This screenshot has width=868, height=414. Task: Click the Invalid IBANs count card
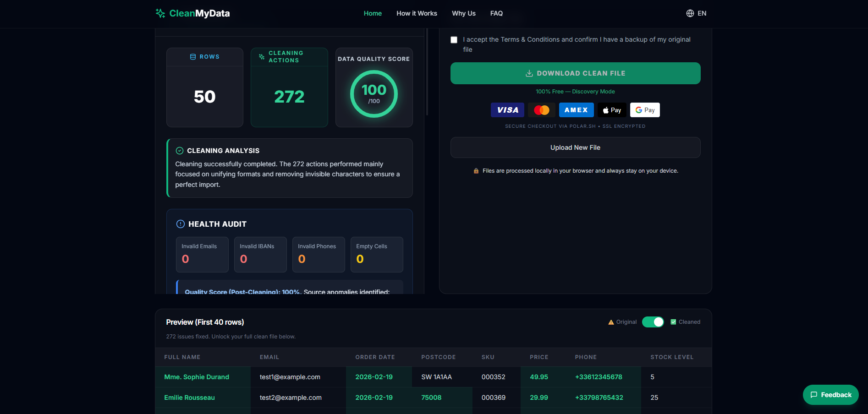coord(260,255)
